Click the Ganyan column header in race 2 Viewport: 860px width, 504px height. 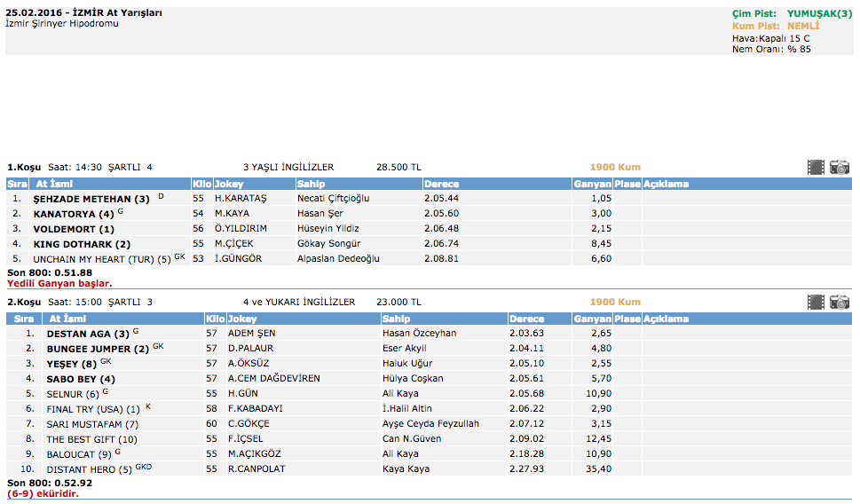click(592, 319)
